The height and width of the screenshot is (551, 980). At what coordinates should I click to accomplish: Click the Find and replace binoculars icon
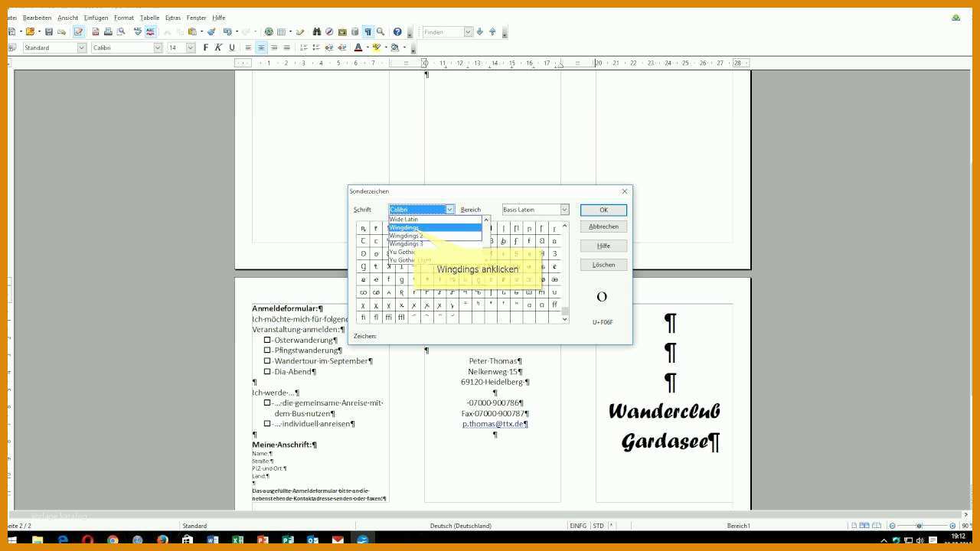[x=317, y=31]
